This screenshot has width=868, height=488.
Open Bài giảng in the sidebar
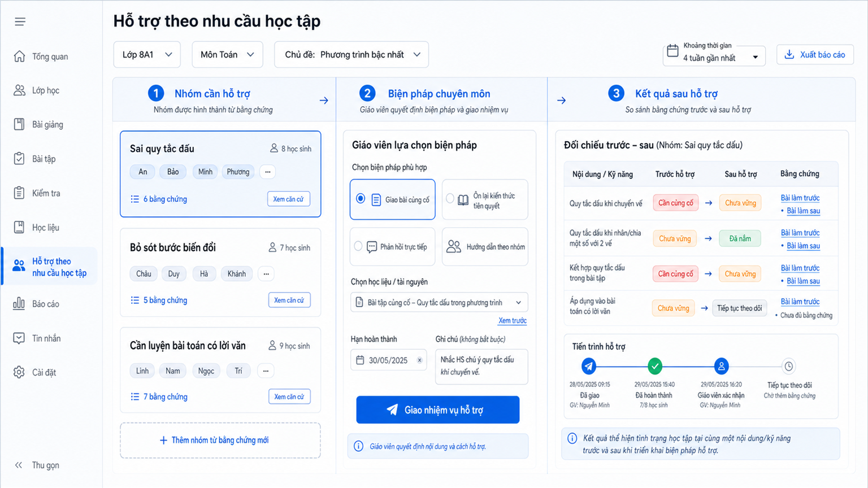[38, 124]
